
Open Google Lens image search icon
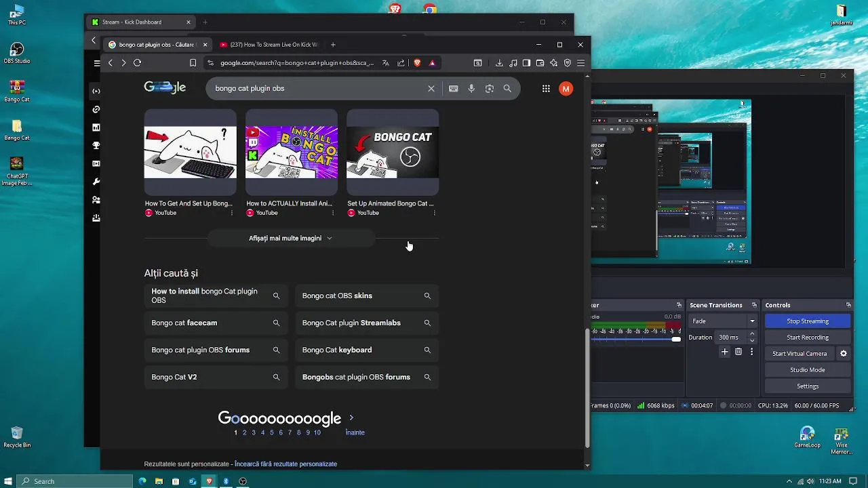tap(490, 88)
